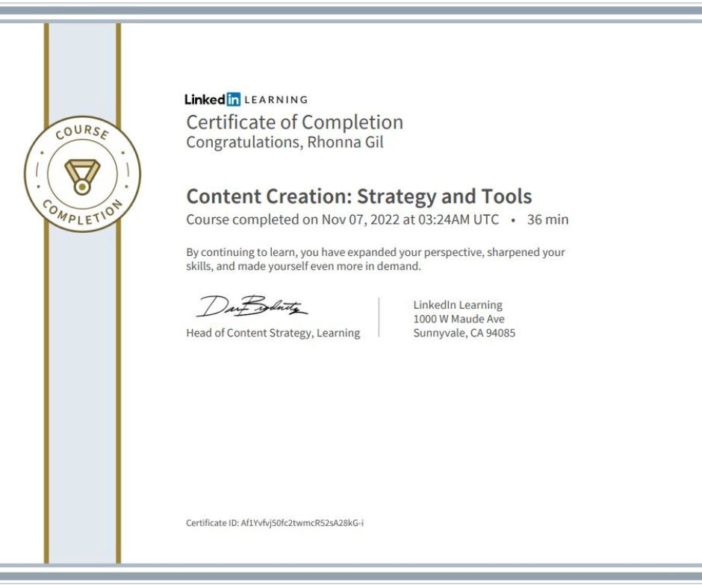
Task: Select the '36 min' course duration text
Action: pos(548,219)
